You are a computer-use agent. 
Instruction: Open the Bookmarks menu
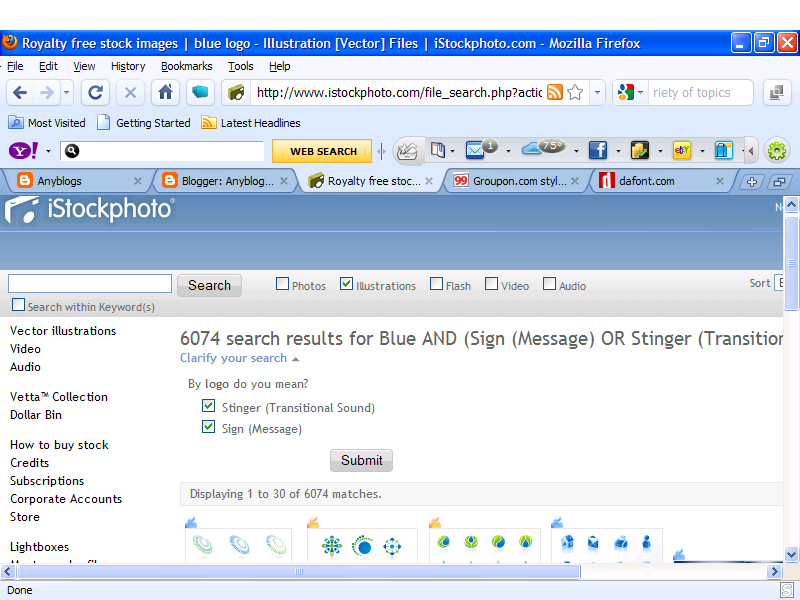click(x=187, y=66)
